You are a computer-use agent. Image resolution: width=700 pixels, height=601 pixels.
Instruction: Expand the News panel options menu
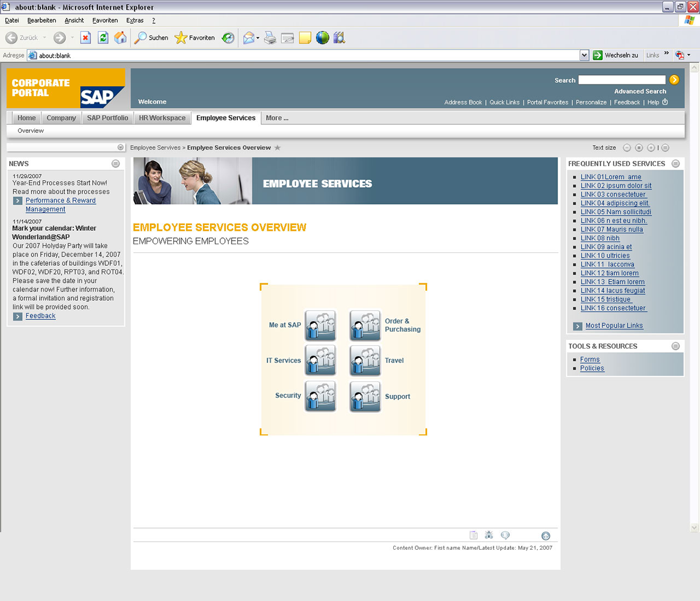pos(116,164)
